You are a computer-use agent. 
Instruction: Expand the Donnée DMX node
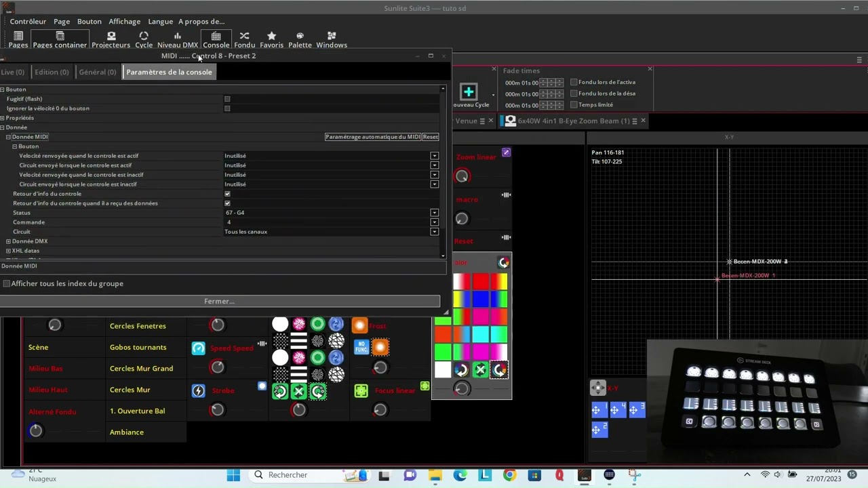pos(8,241)
